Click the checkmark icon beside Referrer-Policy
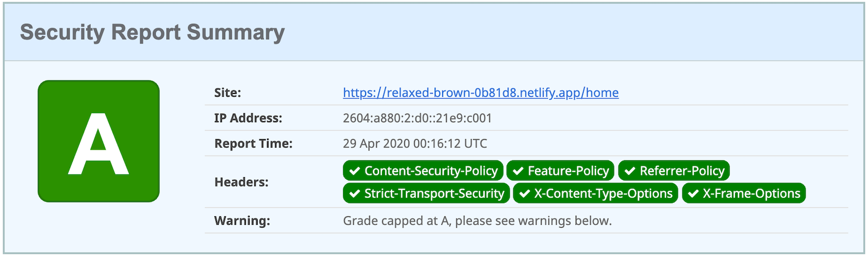 [x=630, y=171]
